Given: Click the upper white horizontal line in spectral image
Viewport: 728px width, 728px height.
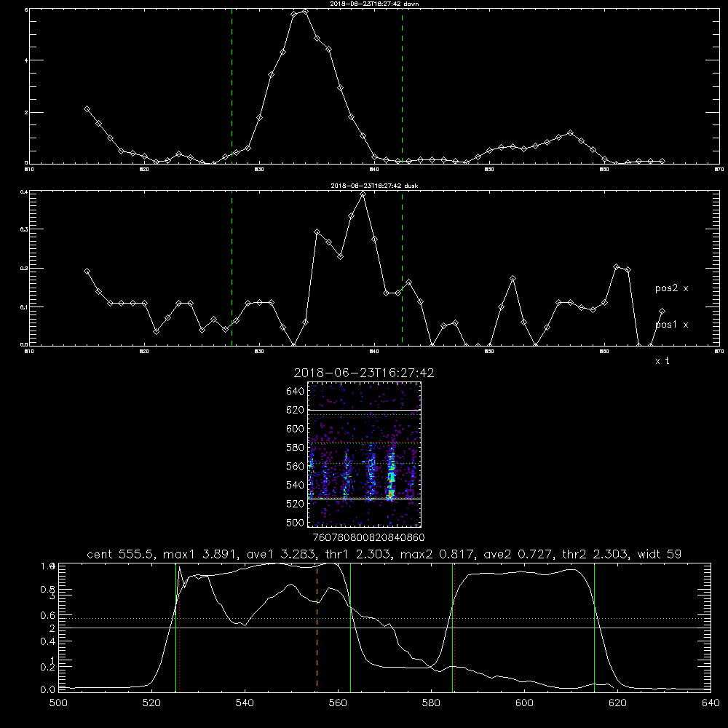Looking at the screenshot, I should pyautogui.click(x=365, y=411).
